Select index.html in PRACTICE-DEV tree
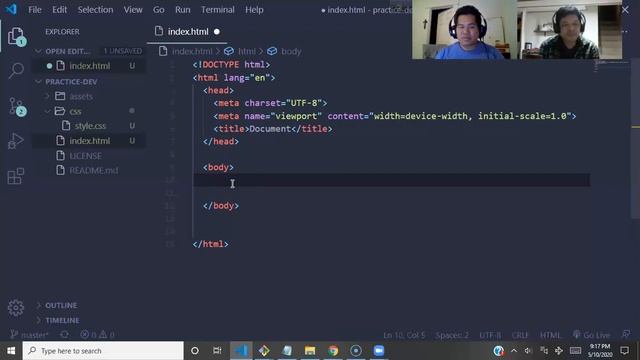This screenshot has width=640, height=360. (89, 141)
